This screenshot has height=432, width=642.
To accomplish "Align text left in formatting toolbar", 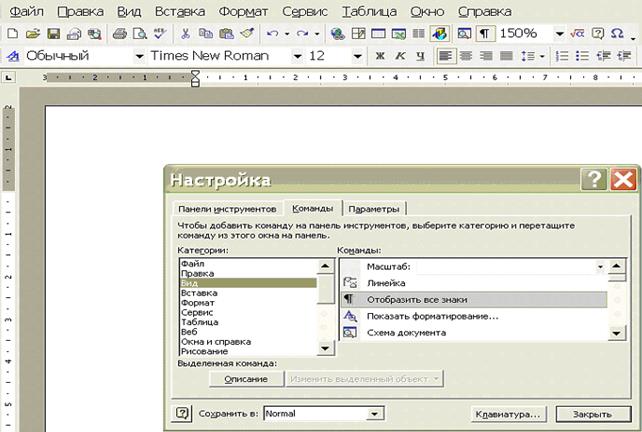I will [x=445, y=56].
